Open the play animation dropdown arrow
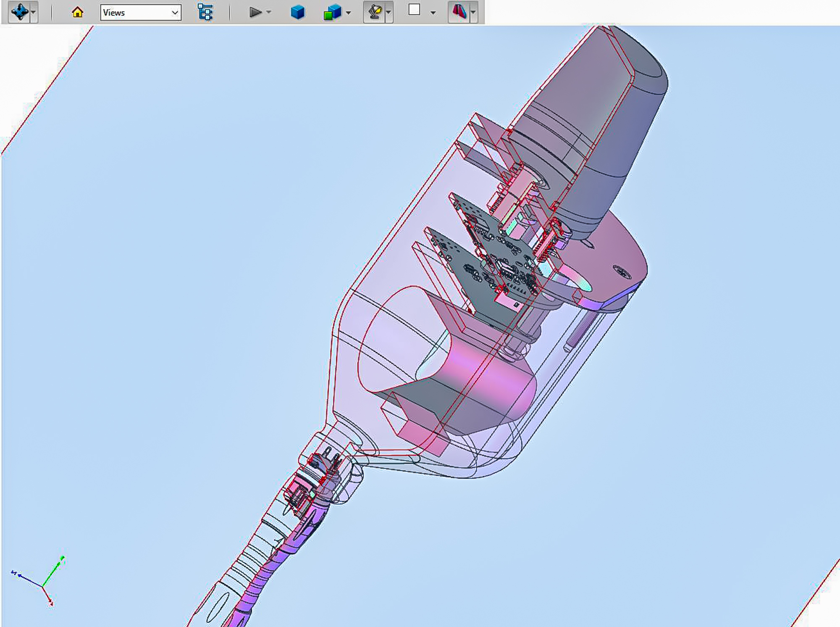This screenshot has width=840, height=627. coord(269,13)
